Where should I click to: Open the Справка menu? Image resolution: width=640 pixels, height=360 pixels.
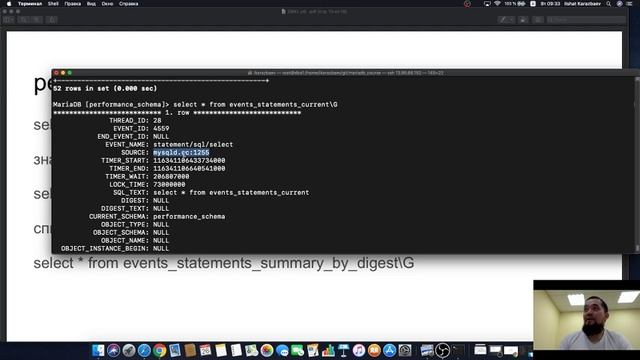[x=129, y=4]
